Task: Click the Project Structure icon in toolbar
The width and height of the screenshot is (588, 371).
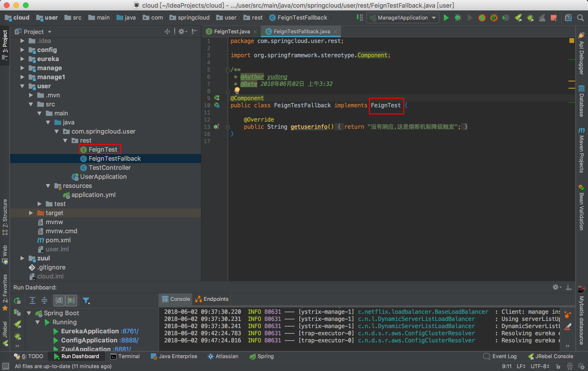Action: tap(568, 18)
